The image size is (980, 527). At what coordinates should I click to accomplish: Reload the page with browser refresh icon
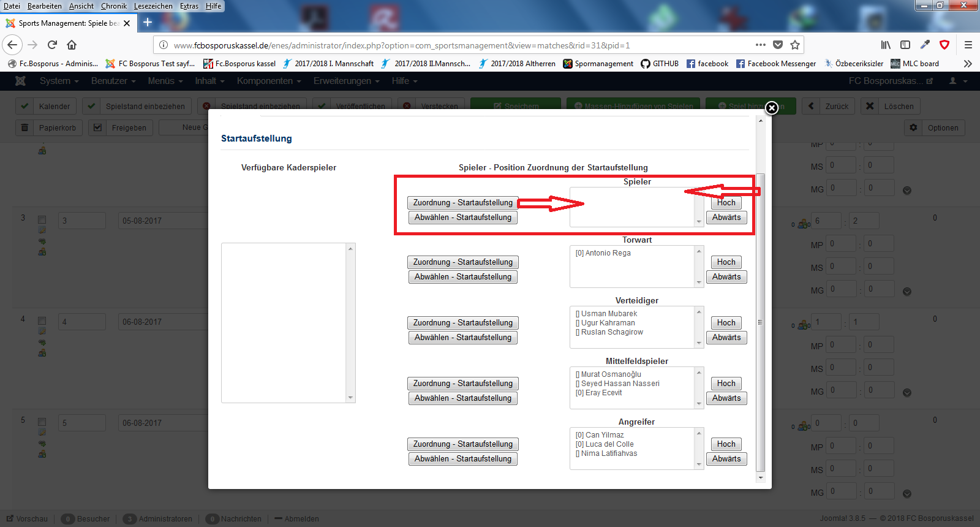[x=52, y=45]
